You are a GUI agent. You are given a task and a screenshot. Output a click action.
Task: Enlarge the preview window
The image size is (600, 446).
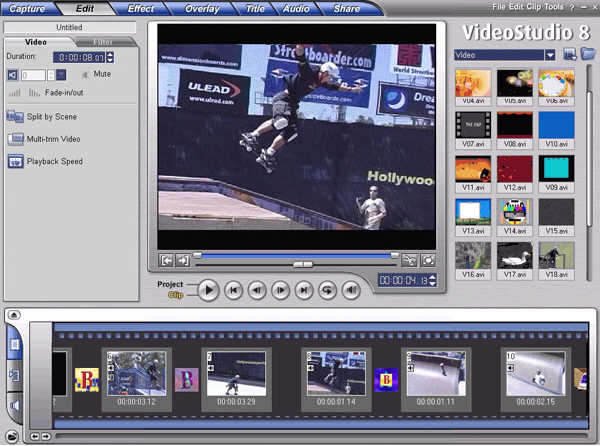point(427,260)
